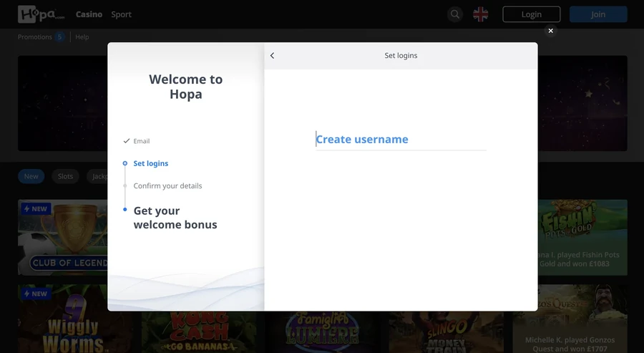Open the Fishin Pots of Gold winner card
Screen dimensions: 644x353
(582, 237)
